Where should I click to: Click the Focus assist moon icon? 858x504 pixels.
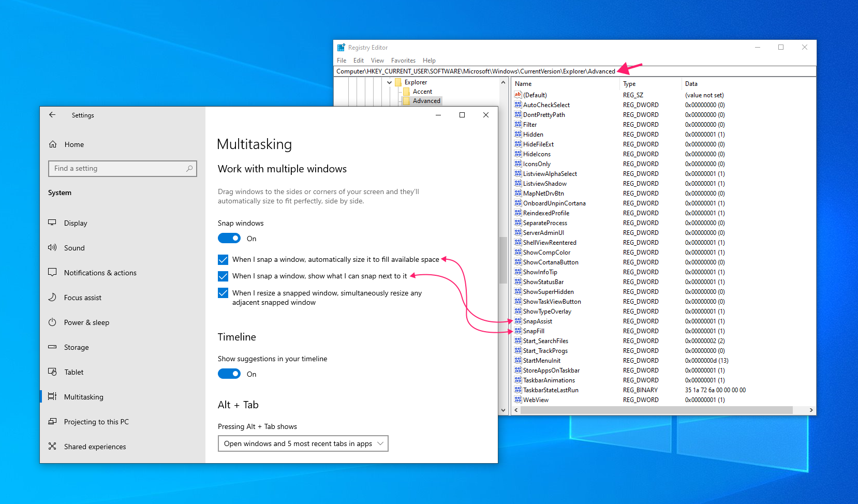[52, 297]
